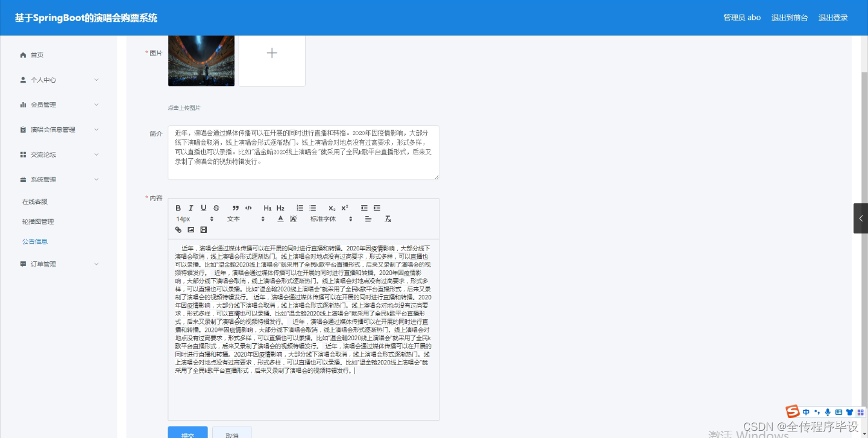
Task: Open the font color picker
Action: pos(280,219)
